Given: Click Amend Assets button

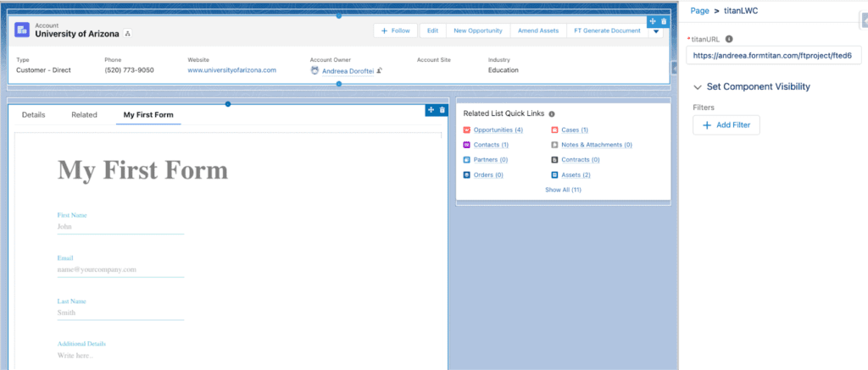Looking at the screenshot, I should coord(538,31).
